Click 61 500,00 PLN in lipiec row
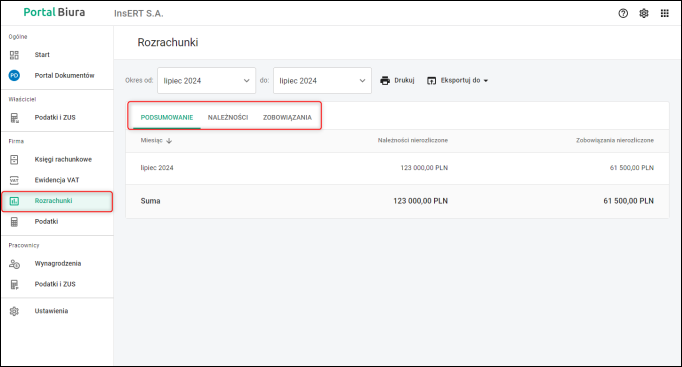The image size is (682, 367). coord(632,168)
